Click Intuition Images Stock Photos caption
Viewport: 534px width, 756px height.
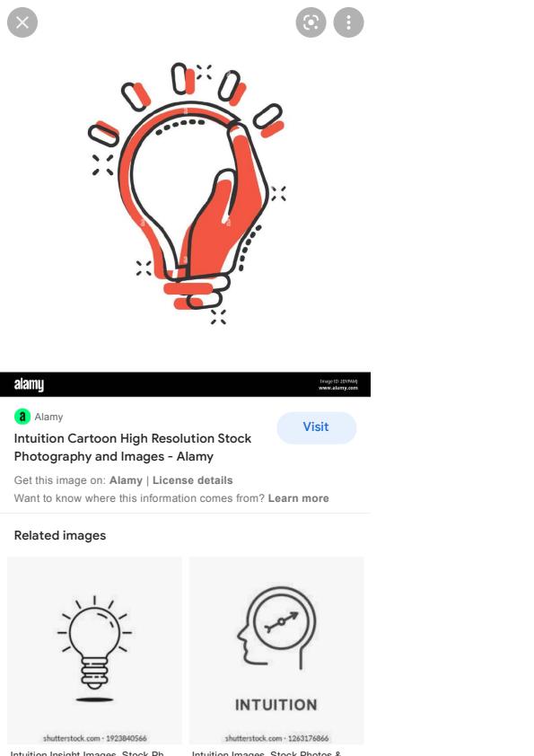point(267,752)
